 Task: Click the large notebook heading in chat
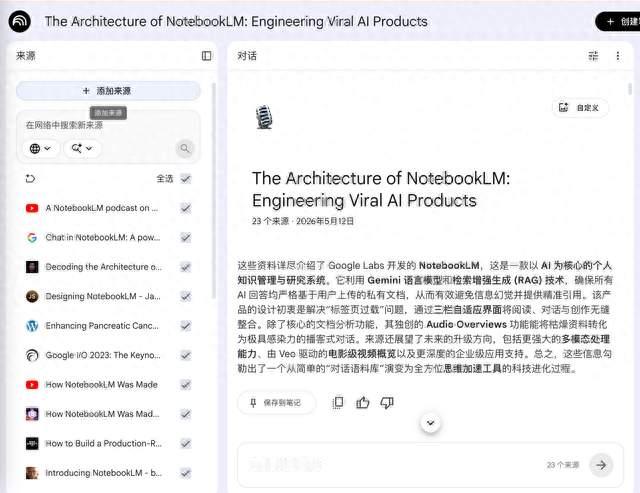pos(381,189)
